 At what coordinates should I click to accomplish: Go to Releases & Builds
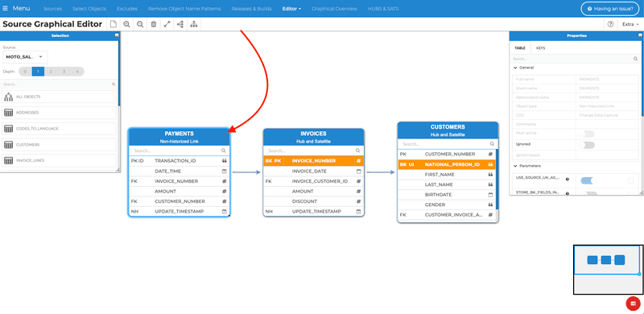251,9
